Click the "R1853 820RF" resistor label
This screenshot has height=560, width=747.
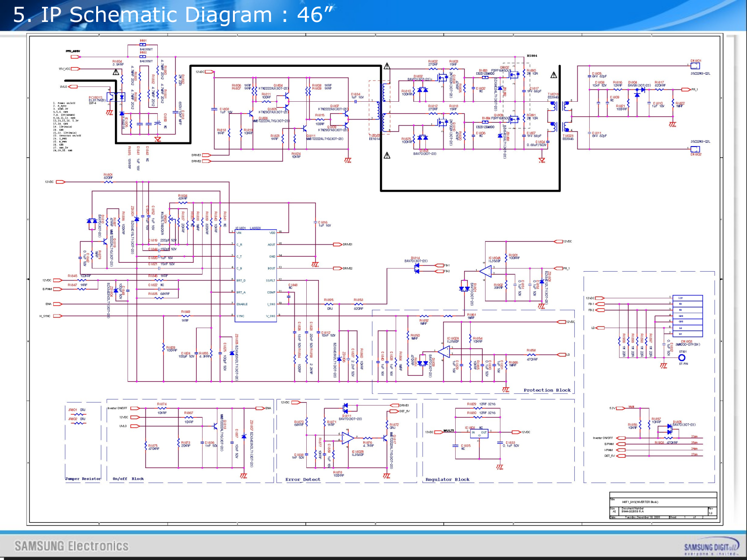[358, 304]
